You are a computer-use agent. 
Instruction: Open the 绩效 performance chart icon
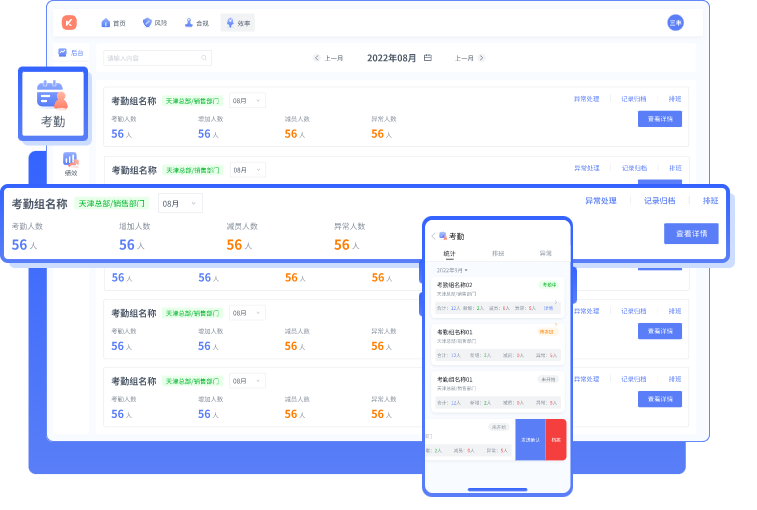(x=70, y=160)
